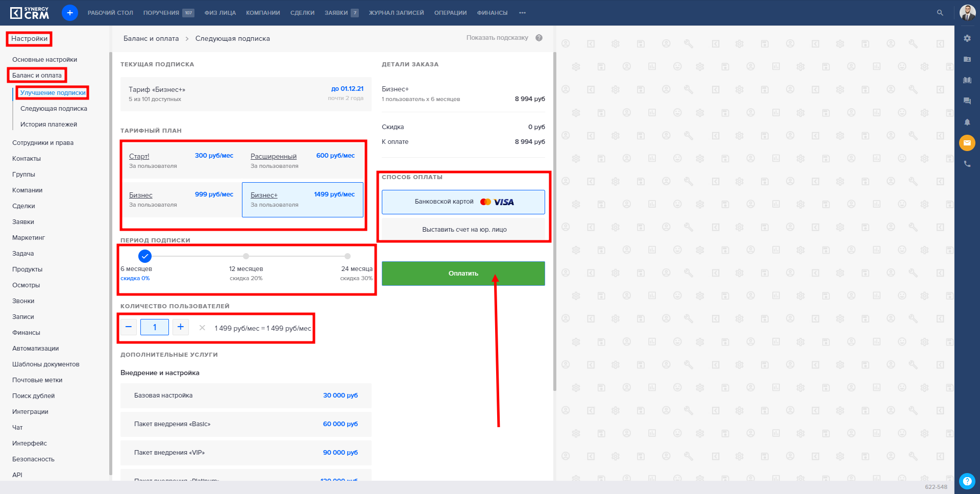Choose the Бизнес tariff at 999 руб/мес

181,200
